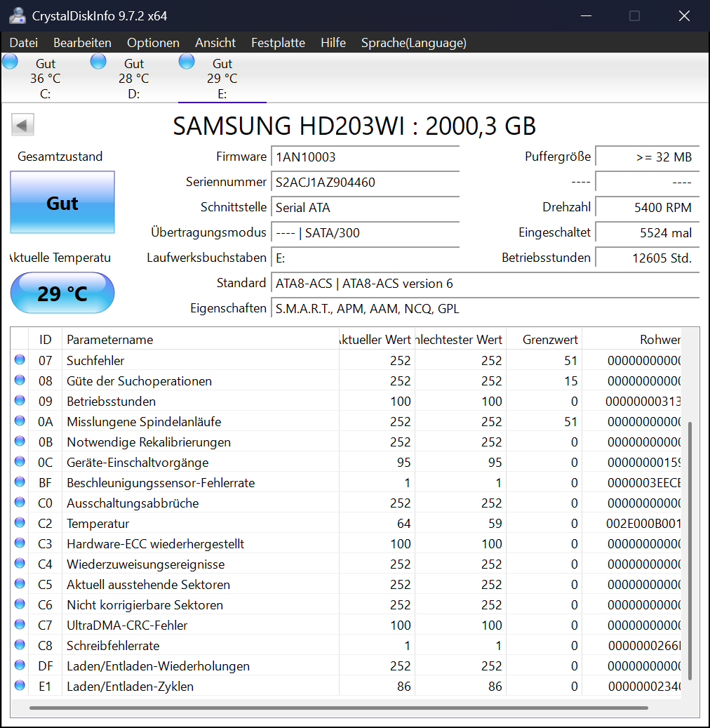This screenshot has height=728, width=710.
Task: Click status orb for Misslungene Spindelanläufe
Action: [20, 421]
